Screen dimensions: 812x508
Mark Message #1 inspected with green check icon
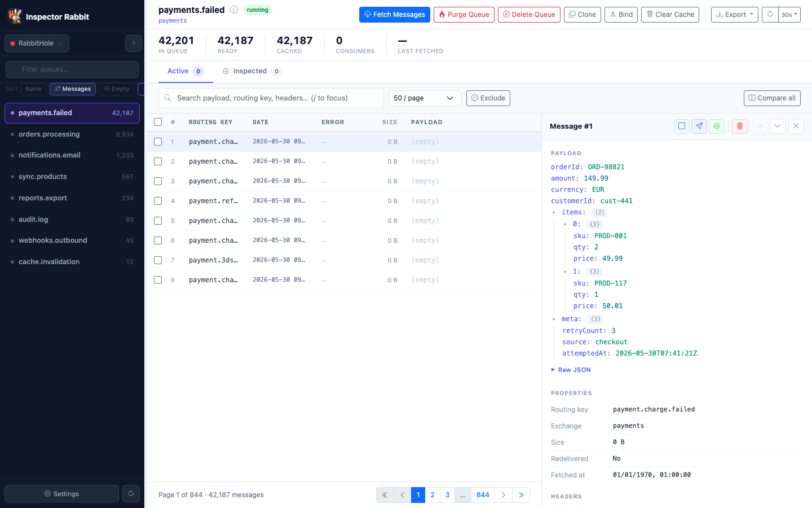point(717,126)
